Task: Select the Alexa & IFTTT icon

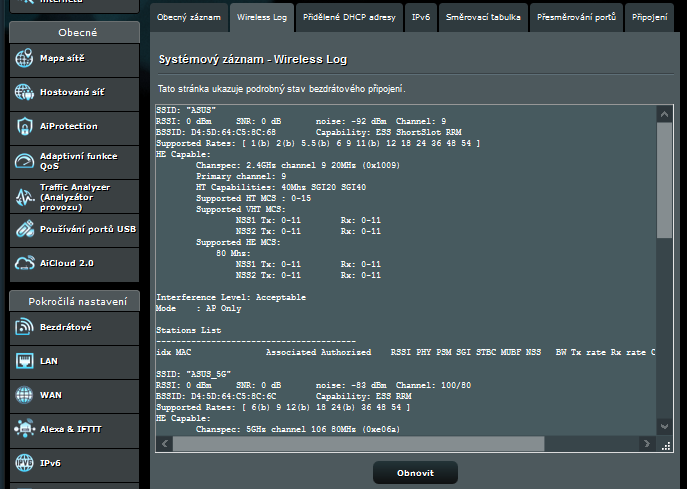Action: (x=24, y=429)
